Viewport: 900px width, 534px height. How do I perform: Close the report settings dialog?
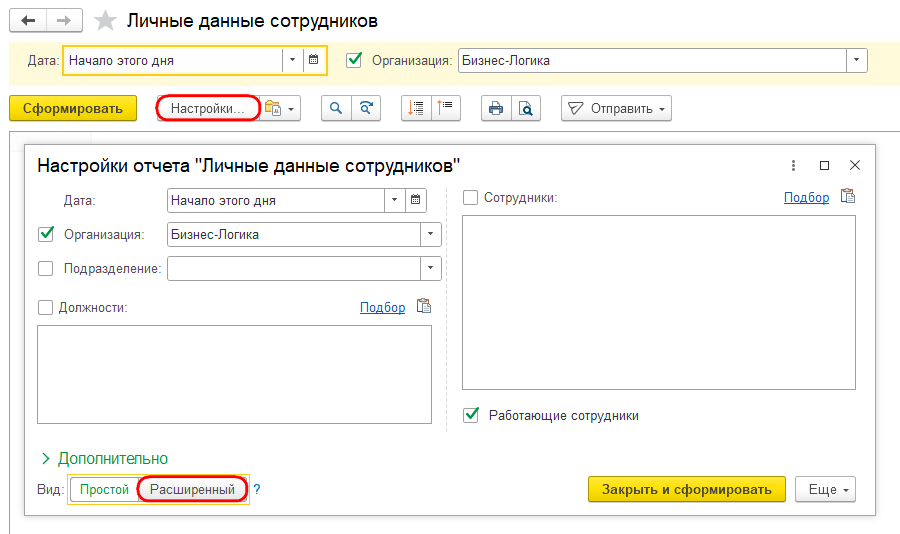pyautogui.click(x=855, y=165)
